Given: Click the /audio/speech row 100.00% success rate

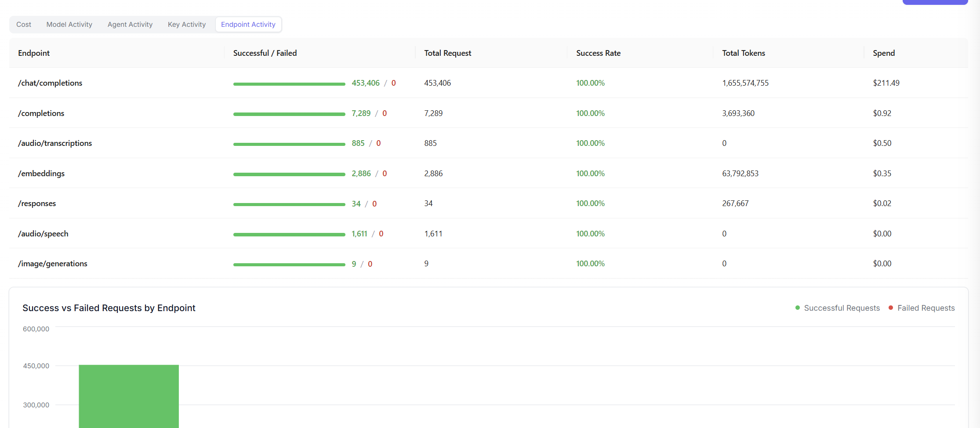Looking at the screenshot, I should click(x=590, y=234).
